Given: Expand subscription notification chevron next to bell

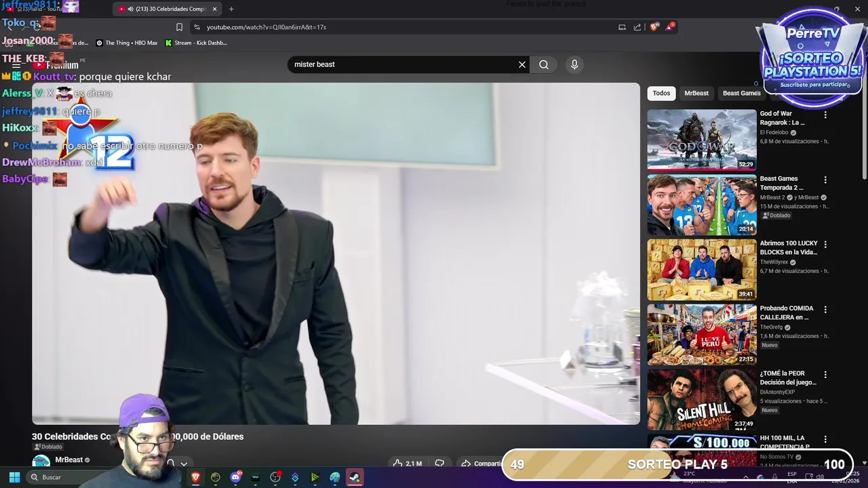Looking at the screenshot, I should (183, 464).
